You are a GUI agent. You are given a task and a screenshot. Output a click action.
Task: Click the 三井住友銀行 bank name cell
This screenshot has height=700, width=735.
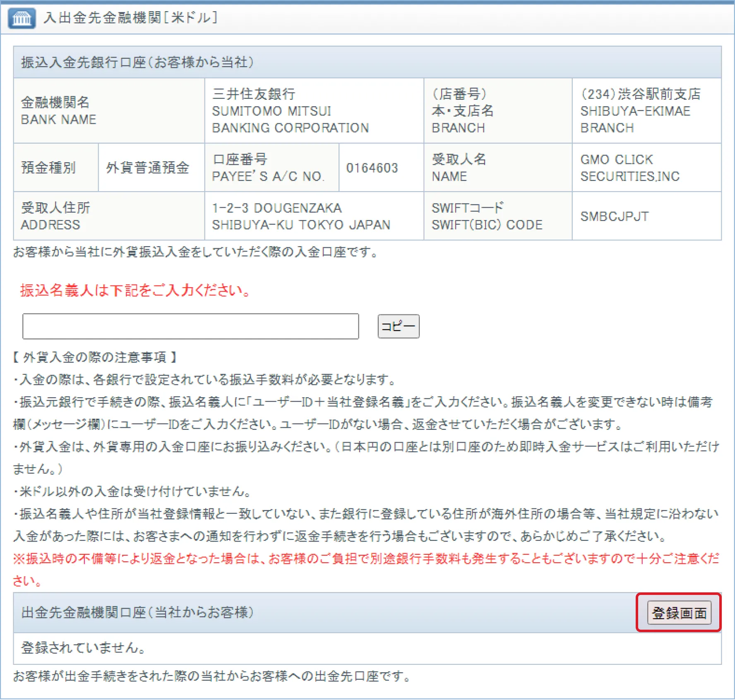tap(290, 111)
